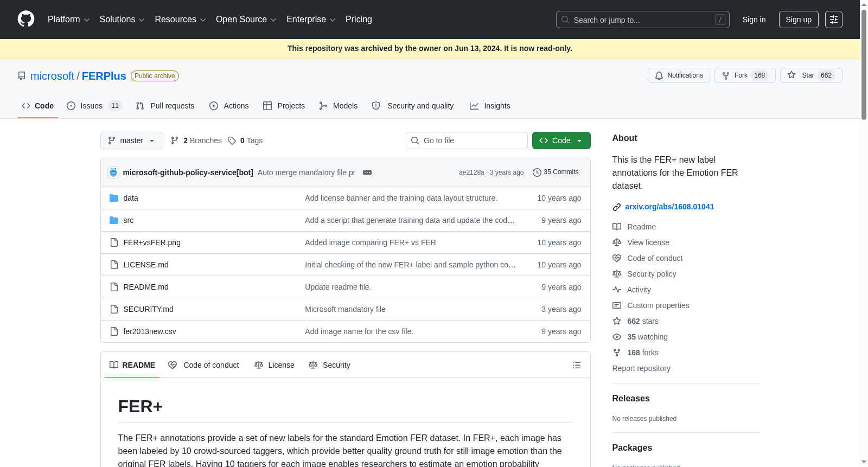Click the SECURITY.md file icon
Image resolution: width=868 pixels, height=467 pixels.
click(114, 309)
